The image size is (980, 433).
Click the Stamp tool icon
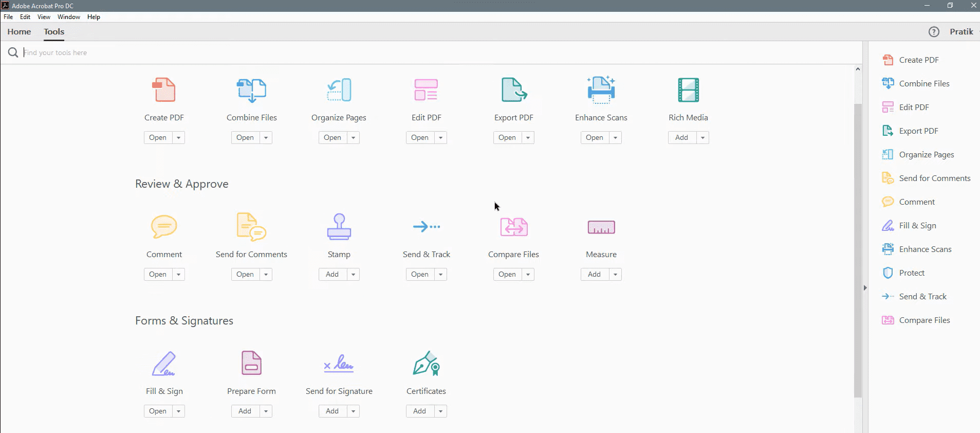pyautogui.click(x=339, y=227)
